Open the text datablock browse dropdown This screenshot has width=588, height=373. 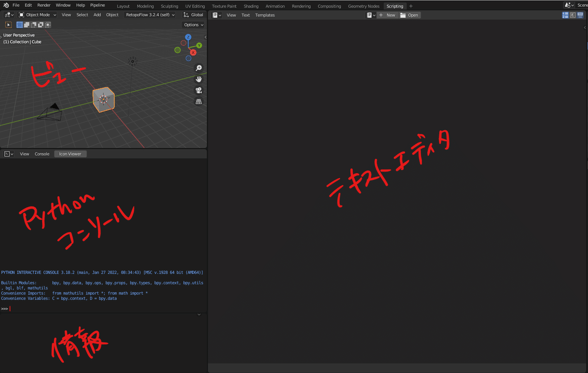pyautogui.click(x=371, y=15)
